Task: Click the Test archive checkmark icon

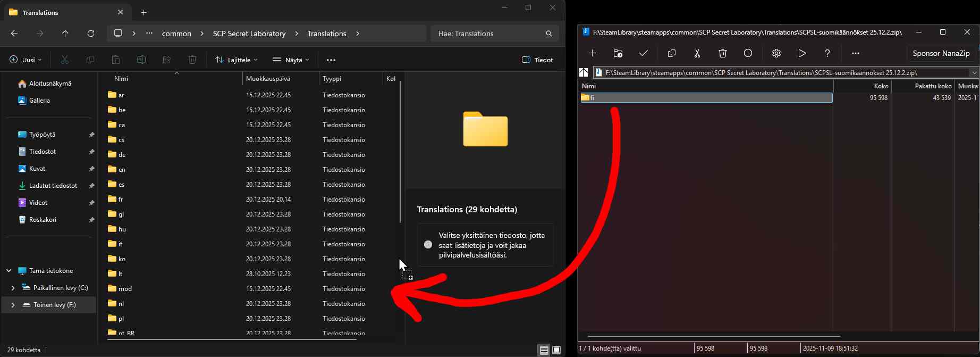Action: (x=644, y=53)
